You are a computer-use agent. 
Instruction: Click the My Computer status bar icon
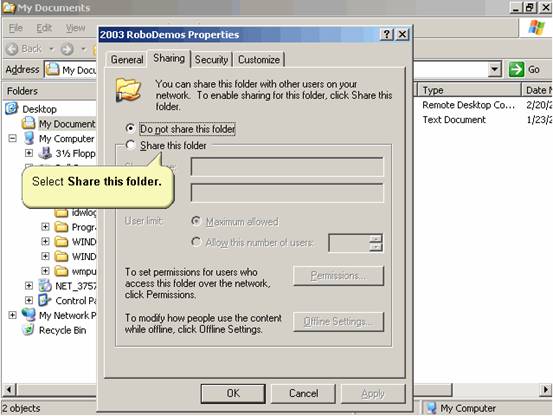click(x=431, y=408)
